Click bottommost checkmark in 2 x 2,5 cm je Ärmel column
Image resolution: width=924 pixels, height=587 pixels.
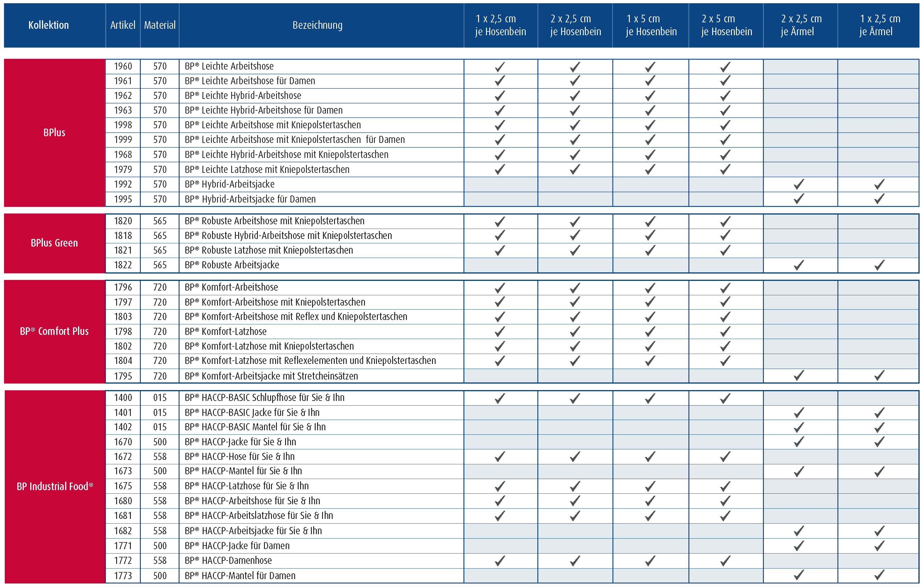point(797,575)
